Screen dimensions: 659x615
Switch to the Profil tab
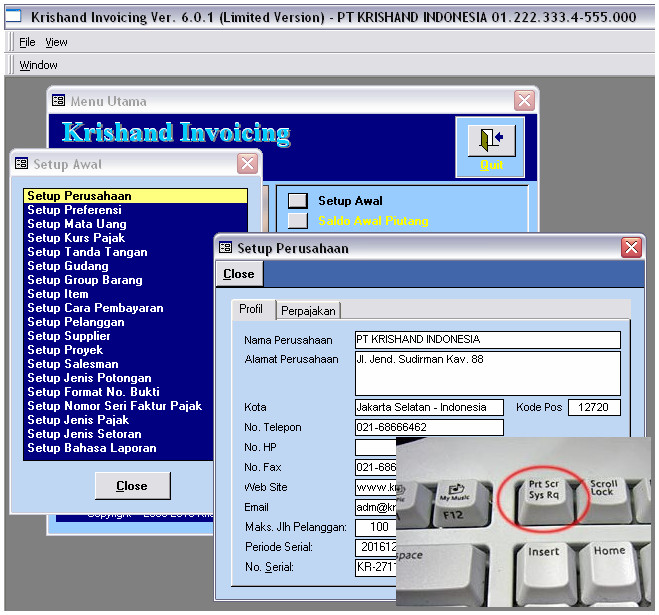point(251,309)
